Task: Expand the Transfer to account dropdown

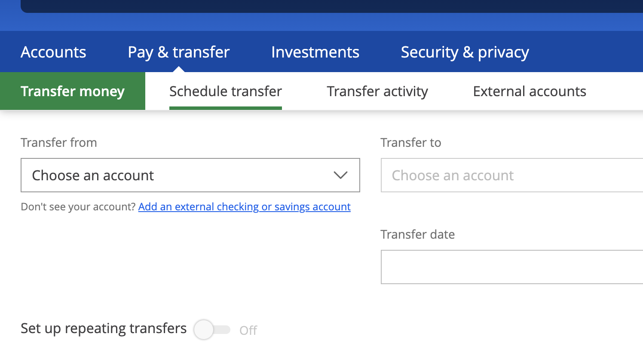Action: tap(511, 175)
